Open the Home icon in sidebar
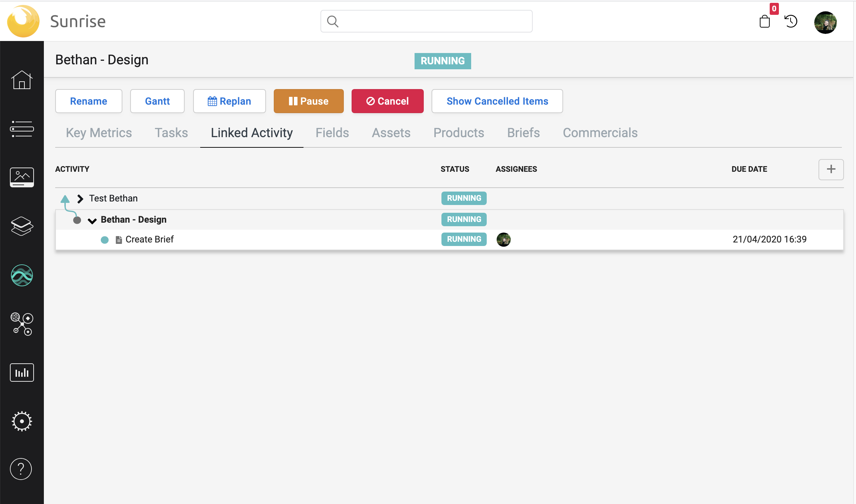 [22, 80]
